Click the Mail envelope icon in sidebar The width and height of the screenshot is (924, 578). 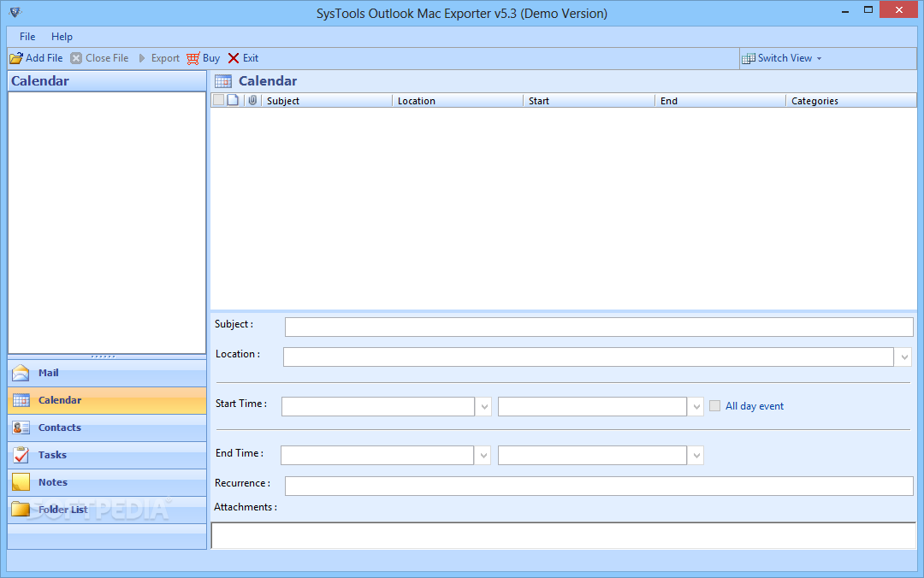pos(21,373)
